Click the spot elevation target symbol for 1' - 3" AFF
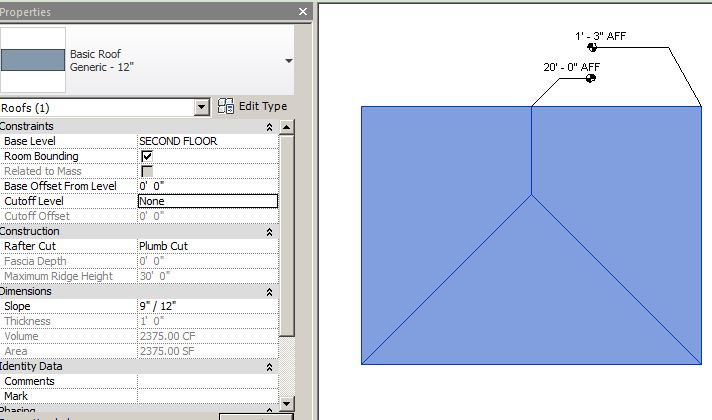 coord(592,47)
